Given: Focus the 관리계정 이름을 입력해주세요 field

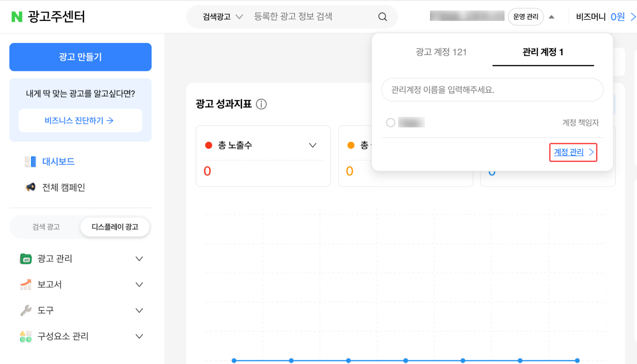Looking at the screenshot, I should click(492, 90).
